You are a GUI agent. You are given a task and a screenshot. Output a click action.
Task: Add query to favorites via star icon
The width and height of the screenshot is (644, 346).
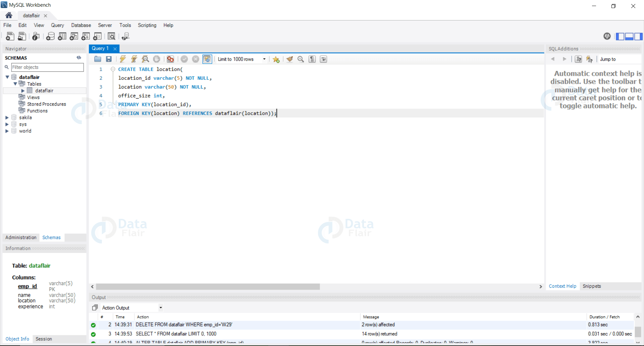[x=276, y=59]
